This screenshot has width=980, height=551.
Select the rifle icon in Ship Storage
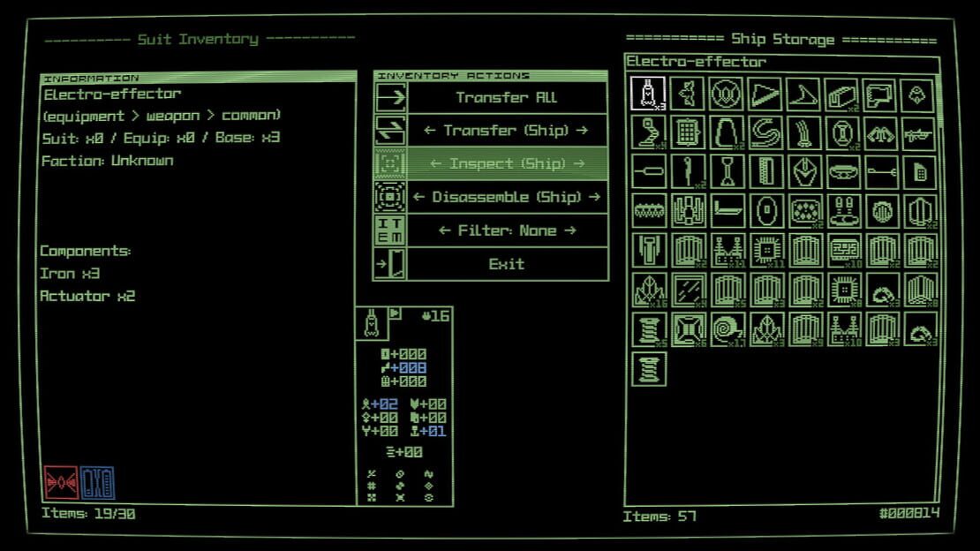919,132
